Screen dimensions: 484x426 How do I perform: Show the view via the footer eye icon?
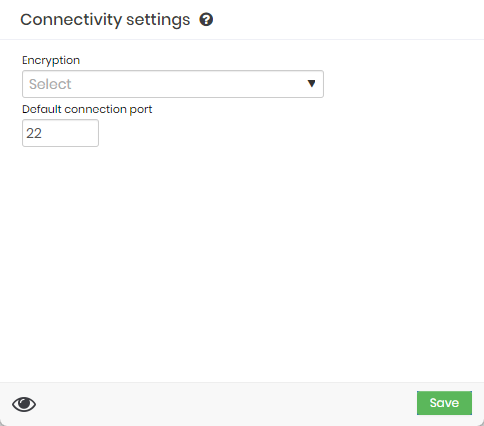(x=24, y=404)
